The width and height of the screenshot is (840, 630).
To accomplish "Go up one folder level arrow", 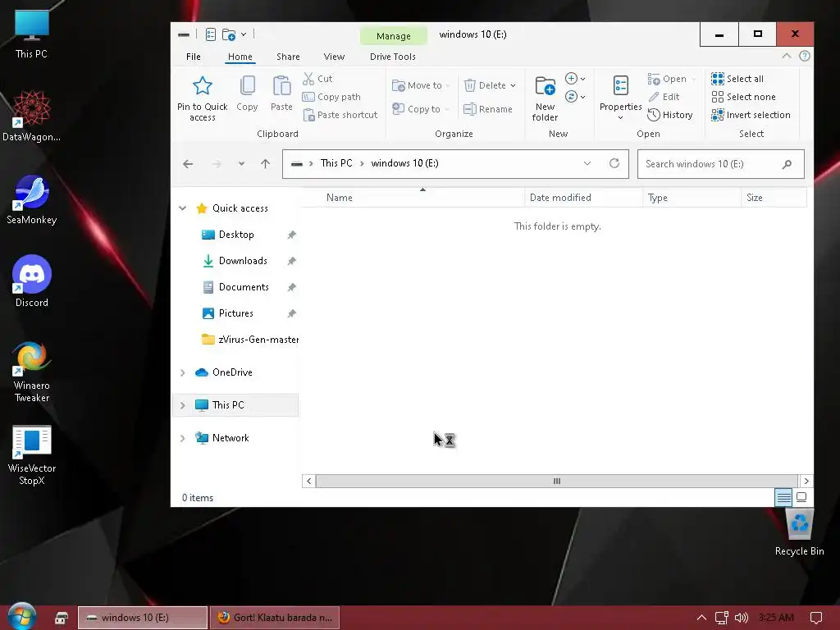I will tap(265, 164).
